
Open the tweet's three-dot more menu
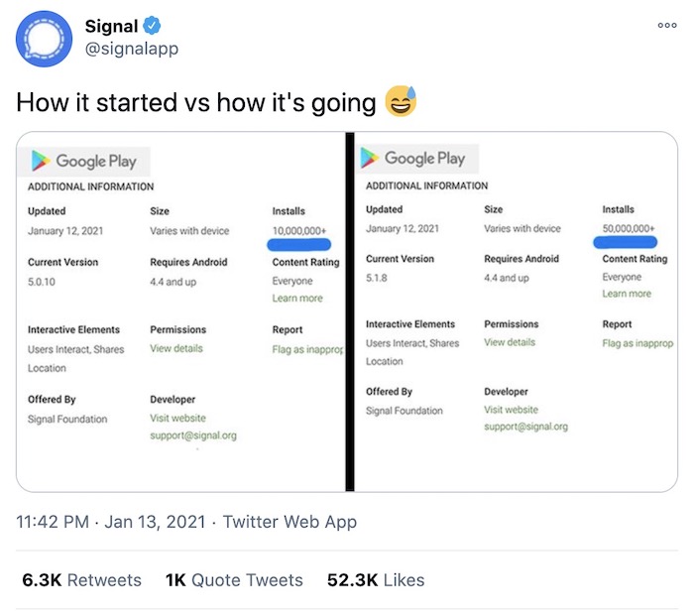[667, 25]
